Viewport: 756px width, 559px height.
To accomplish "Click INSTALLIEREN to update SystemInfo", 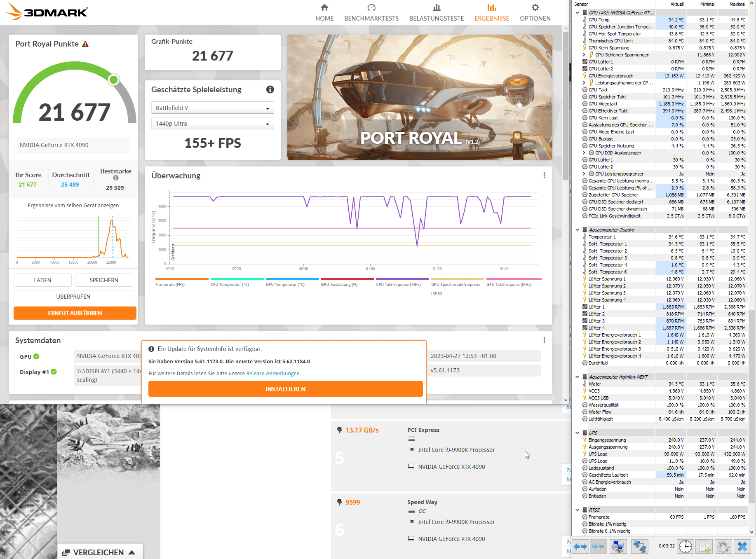I will click(286, 389).
